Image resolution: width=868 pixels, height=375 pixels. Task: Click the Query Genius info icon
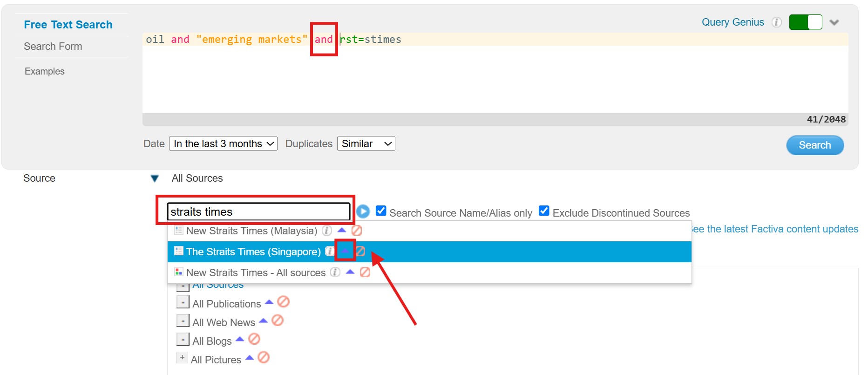pos(776,22)
